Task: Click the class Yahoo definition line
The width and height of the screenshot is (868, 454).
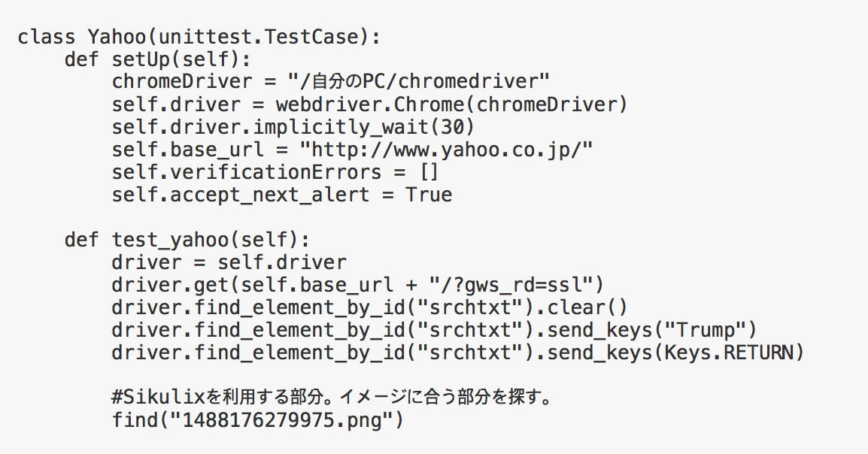Action: click(x=199, y=37)
